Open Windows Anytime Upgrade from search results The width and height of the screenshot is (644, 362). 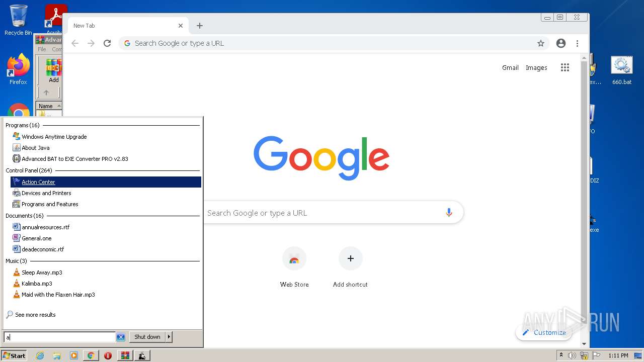(x=54, y=137)
